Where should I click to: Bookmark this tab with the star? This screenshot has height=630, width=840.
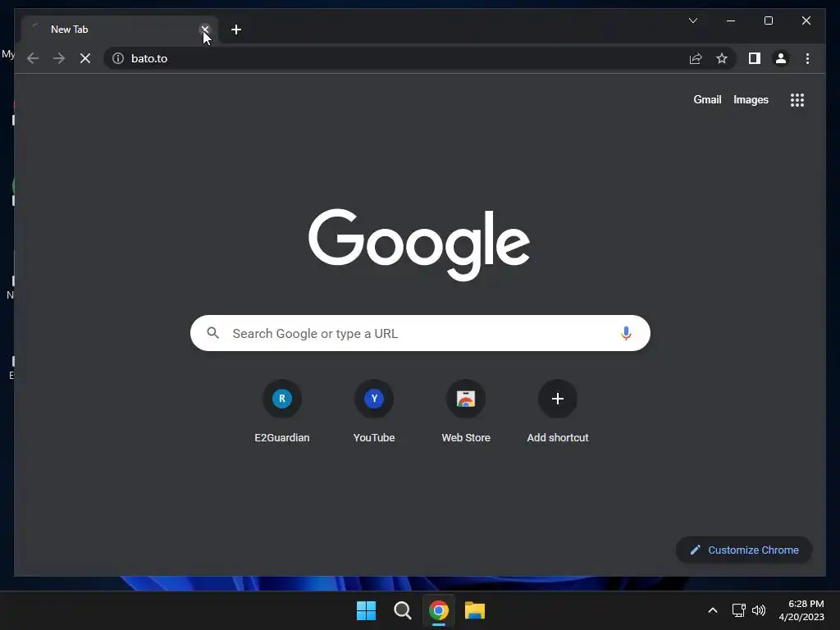tap(722, 58)
